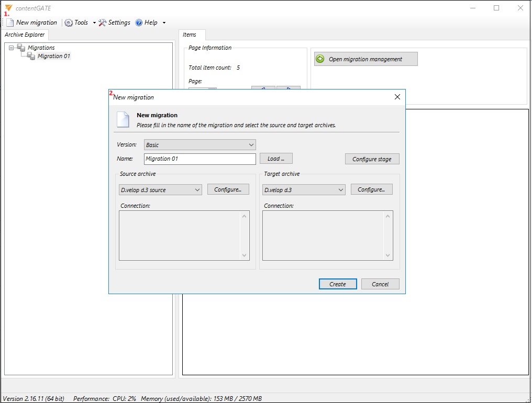Click the Help question mark icon

[x=139, y=23]
